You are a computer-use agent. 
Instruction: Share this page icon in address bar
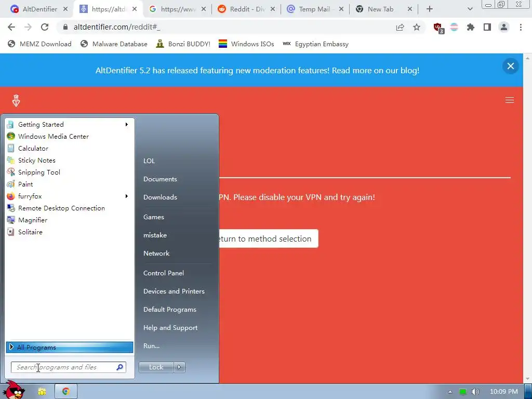point(400,27)
